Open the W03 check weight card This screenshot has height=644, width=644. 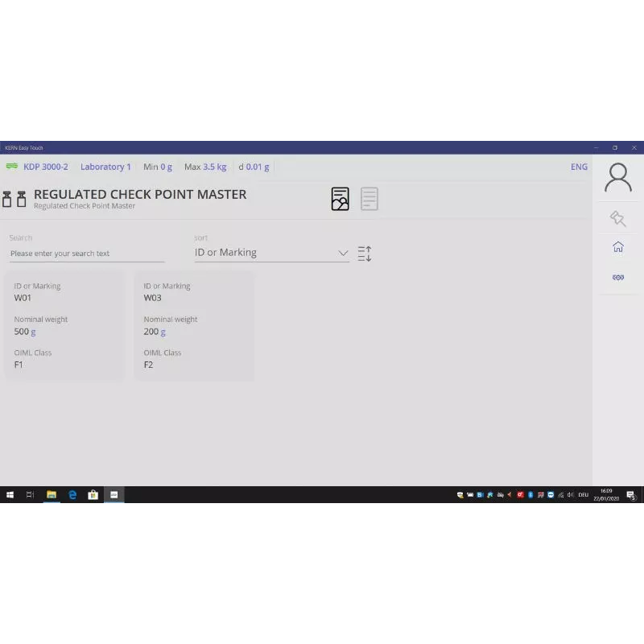click(x=194, y=325)
